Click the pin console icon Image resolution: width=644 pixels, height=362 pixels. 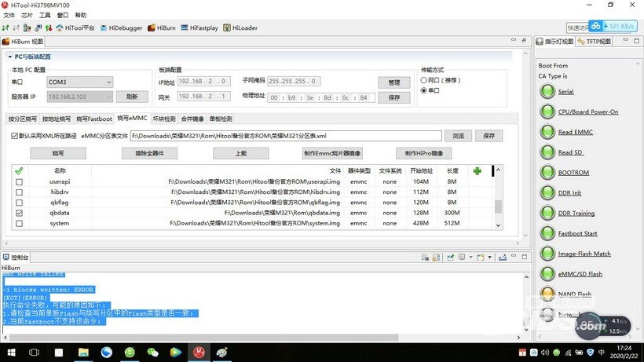click(x=451, y=258)
